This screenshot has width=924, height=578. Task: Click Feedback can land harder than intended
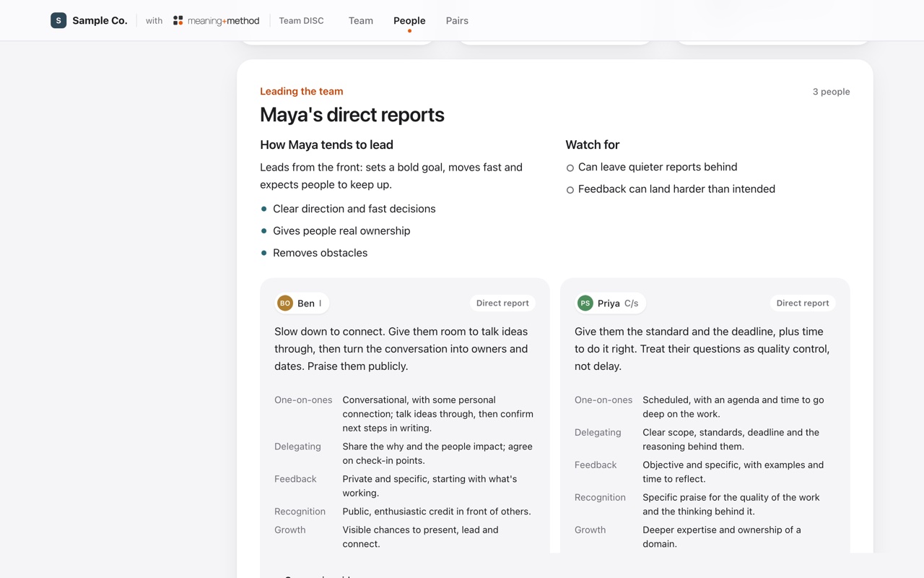coord(676,189)
